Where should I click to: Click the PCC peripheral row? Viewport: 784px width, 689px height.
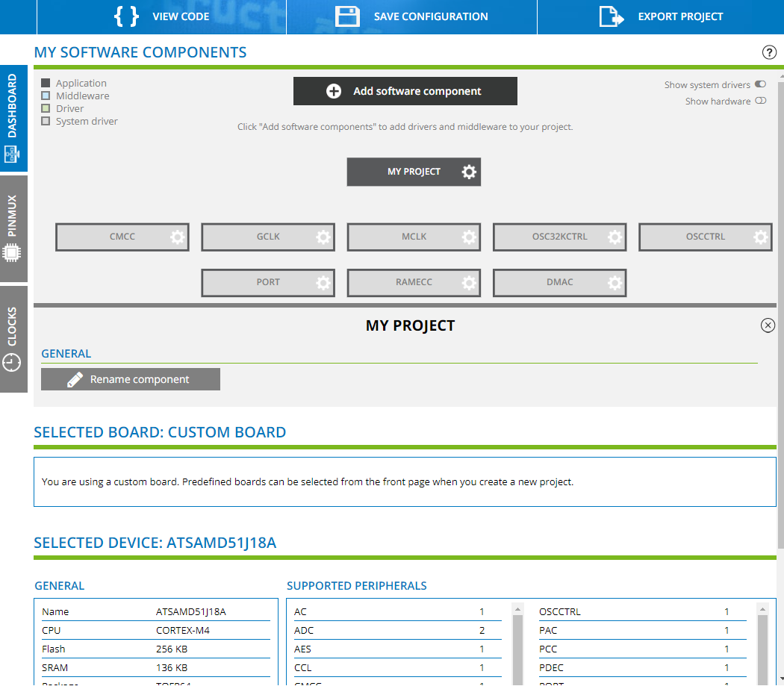click(642, 649)
